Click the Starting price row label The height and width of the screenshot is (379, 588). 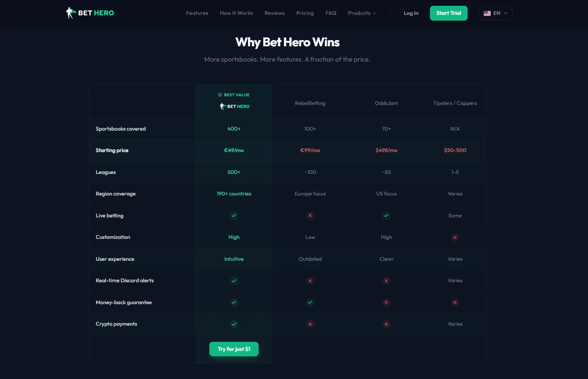coord(112,150)
